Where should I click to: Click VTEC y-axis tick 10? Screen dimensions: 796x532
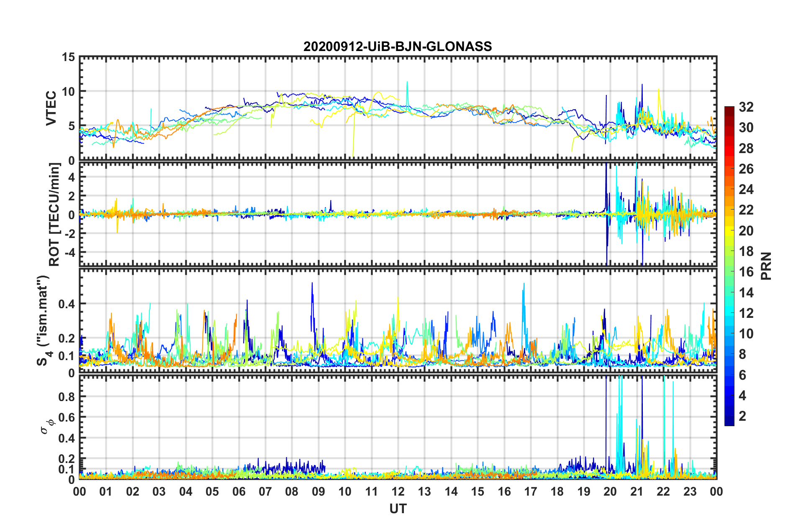[69, 92]
